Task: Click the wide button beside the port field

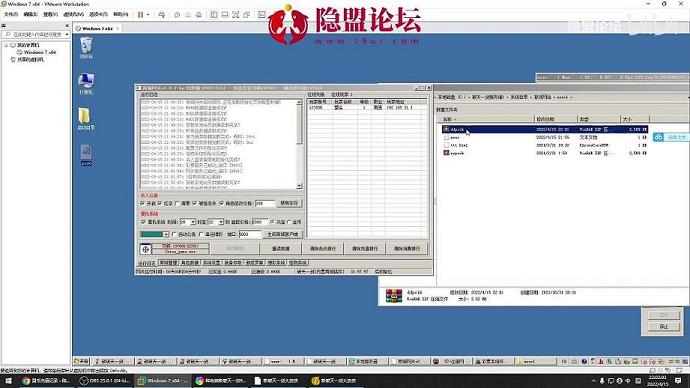Action: (283, 234)
